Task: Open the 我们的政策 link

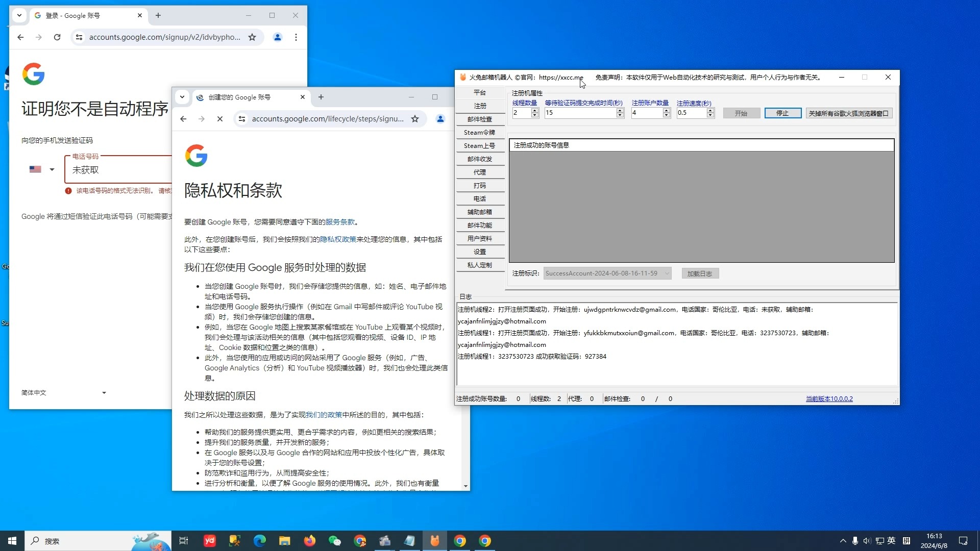Action: [x=324, y=415]
